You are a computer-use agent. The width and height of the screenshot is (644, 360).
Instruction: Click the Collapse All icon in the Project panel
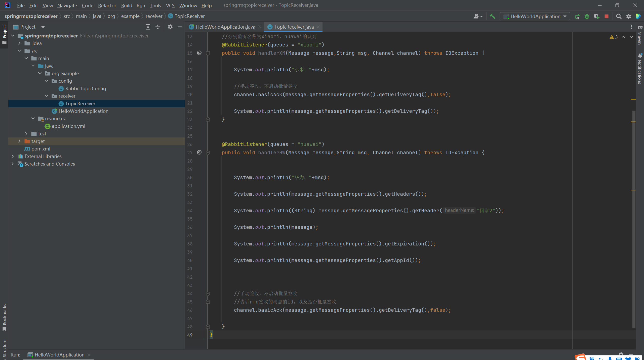pyautogui.click(x=158, y=27)
